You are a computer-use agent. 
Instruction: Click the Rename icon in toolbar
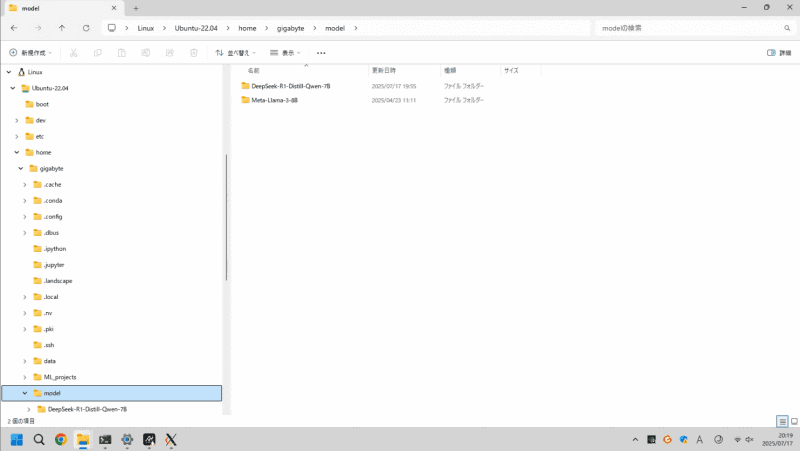(x=145, y=53)
